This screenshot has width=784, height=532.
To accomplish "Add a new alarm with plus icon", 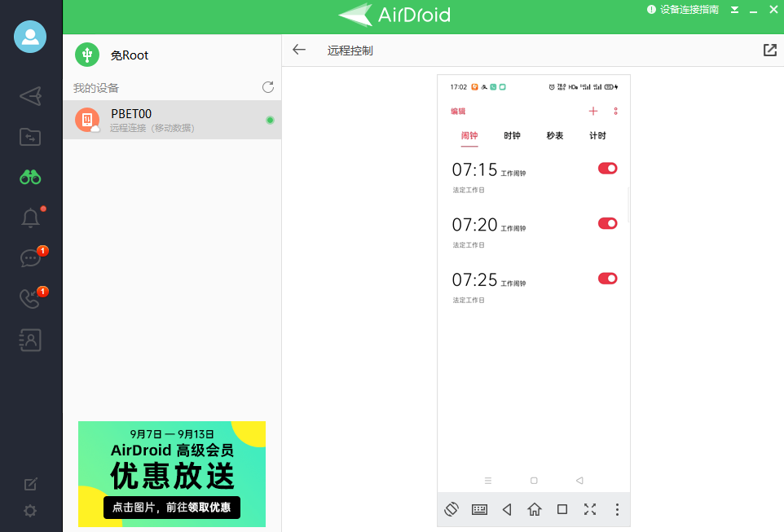I will click(593, 111).
